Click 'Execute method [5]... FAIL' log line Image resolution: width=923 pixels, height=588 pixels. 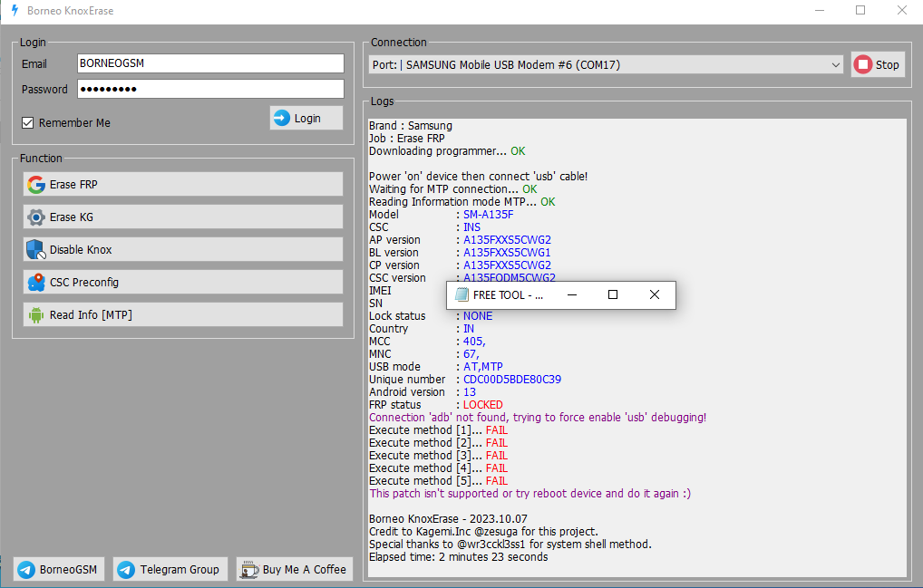[x=438, y=480]
